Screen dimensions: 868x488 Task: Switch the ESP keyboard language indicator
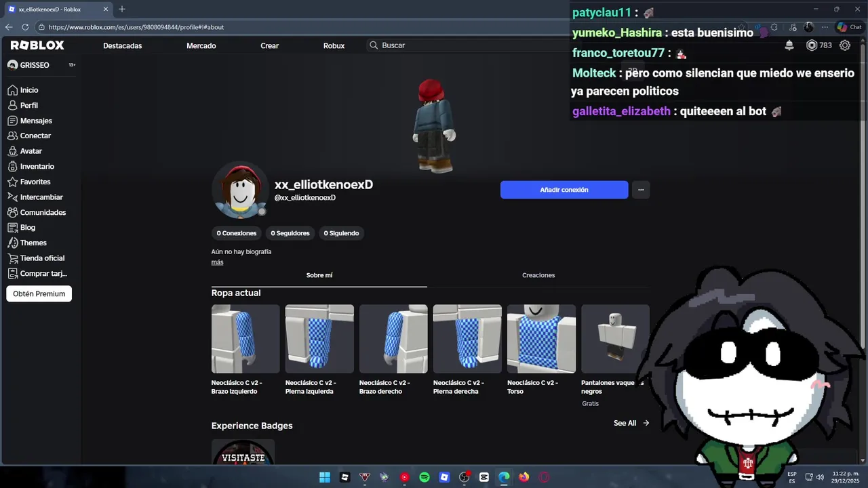[x=792, y=477]
